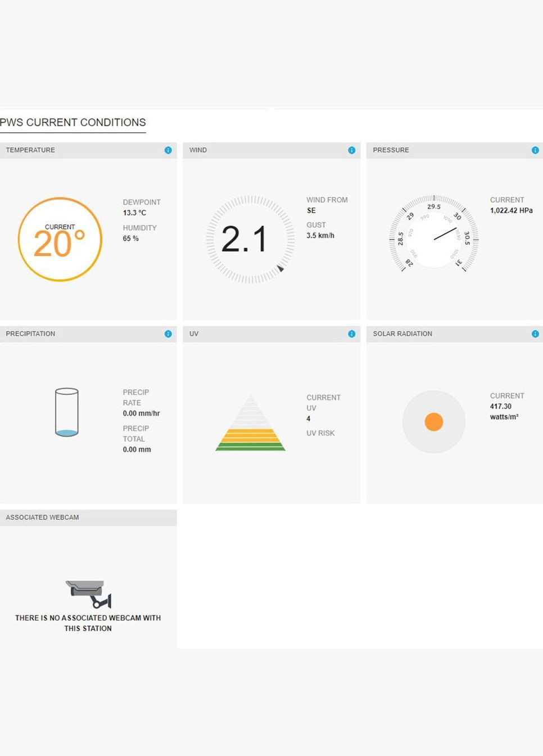
Task: Click the Solar Radiation info icon
Action: coord(535,334)
